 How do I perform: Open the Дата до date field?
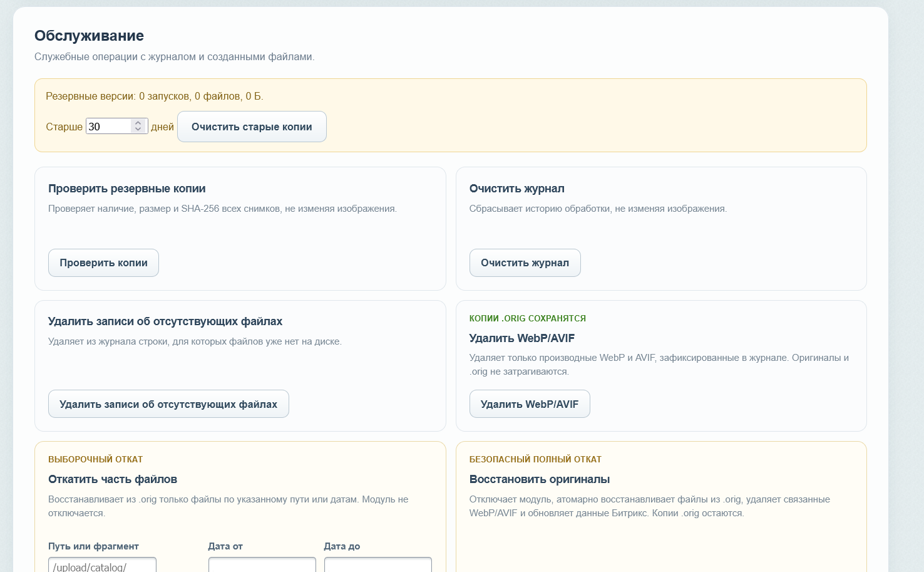(378, 565)
